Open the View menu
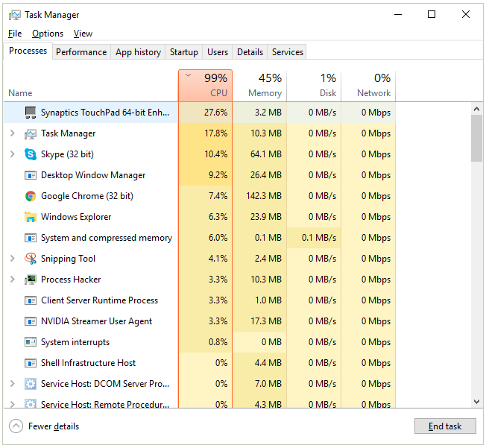The width and height of the screenshot is (486, 448). click(83, 34)
